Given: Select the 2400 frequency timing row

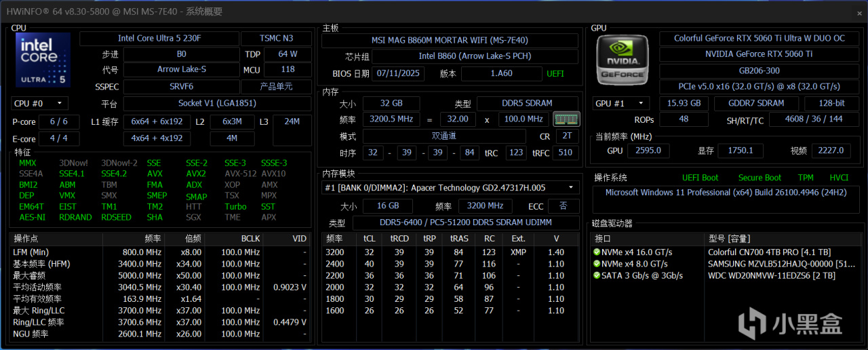Looking at the screenshot, I should click(x=450, y=264).
